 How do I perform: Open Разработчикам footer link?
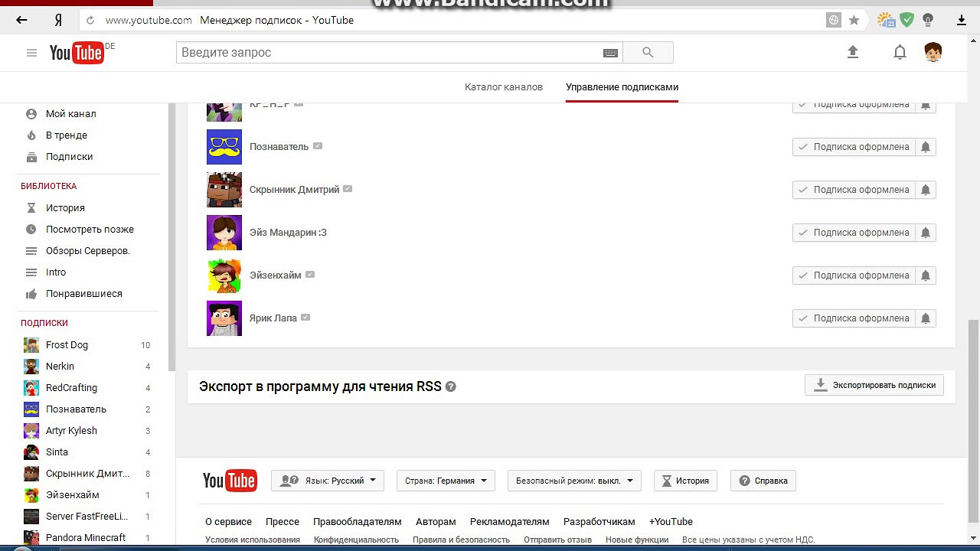pos(599,522)
